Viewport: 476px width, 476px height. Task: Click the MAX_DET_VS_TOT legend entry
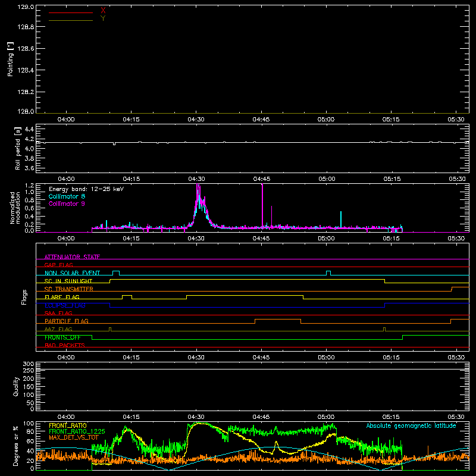[74, 437]
